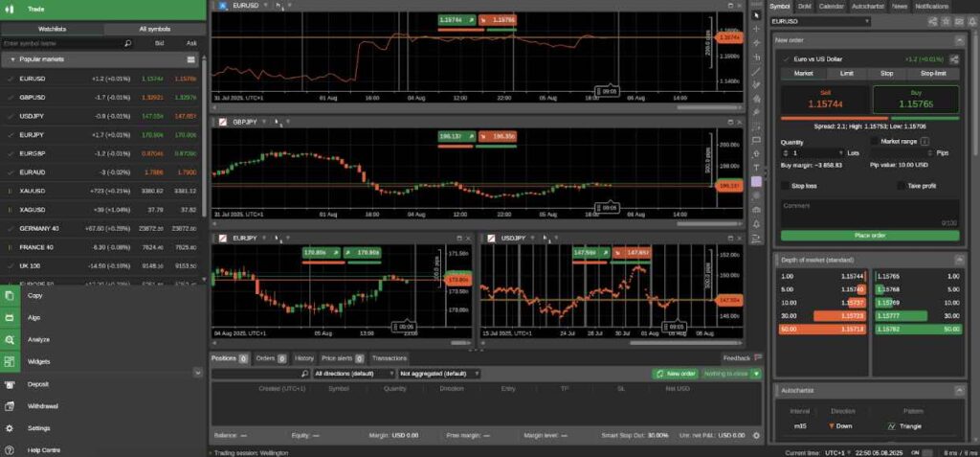This screenshot has height=457, width=980.
Task: Click the Feedback flag icon
Action: 758,358
